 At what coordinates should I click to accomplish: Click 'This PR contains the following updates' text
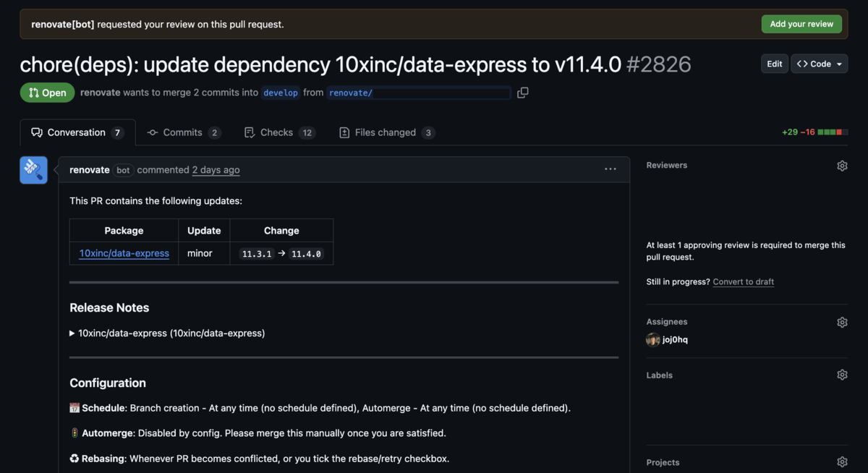coord(156,201)
